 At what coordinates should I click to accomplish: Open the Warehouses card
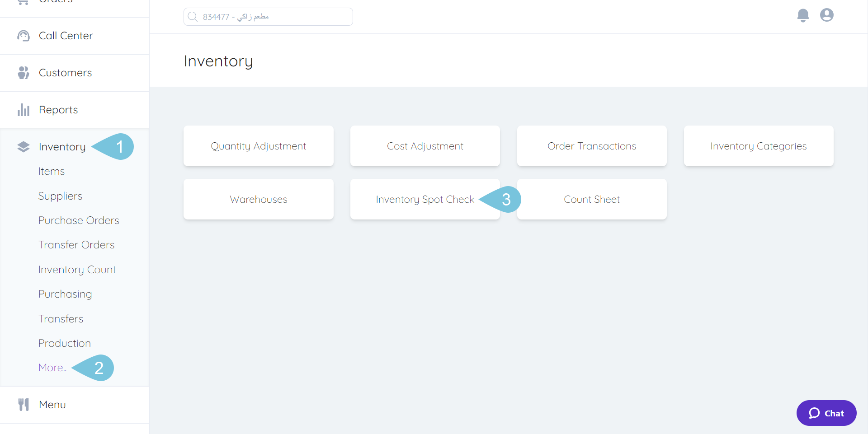259,199
